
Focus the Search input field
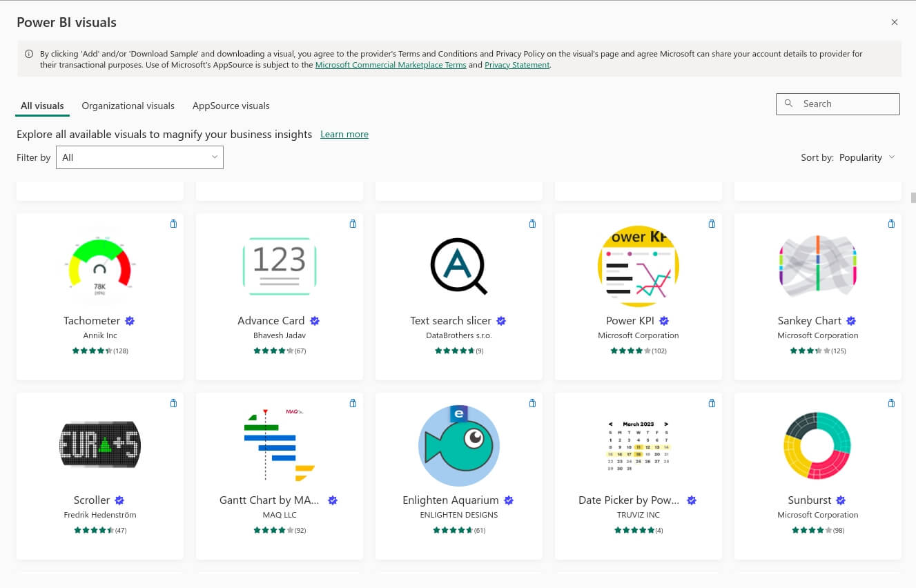[x=838, y=104]
